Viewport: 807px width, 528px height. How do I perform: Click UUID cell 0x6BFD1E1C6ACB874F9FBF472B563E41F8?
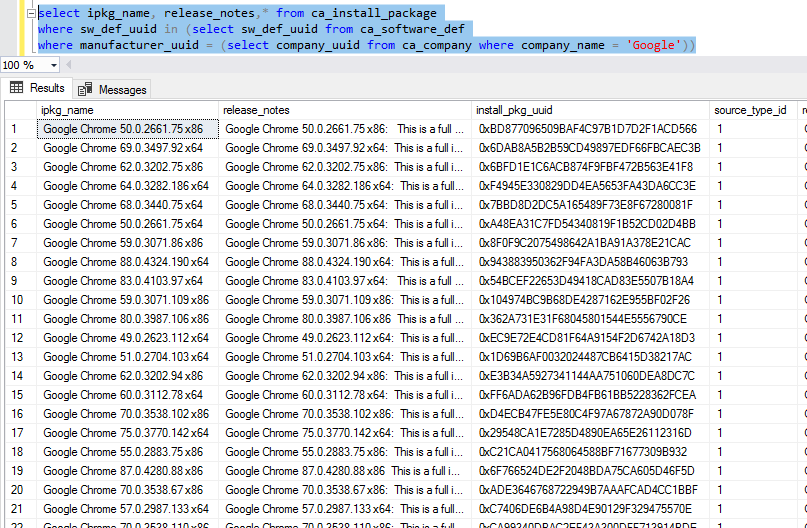(x=590, y=167)
